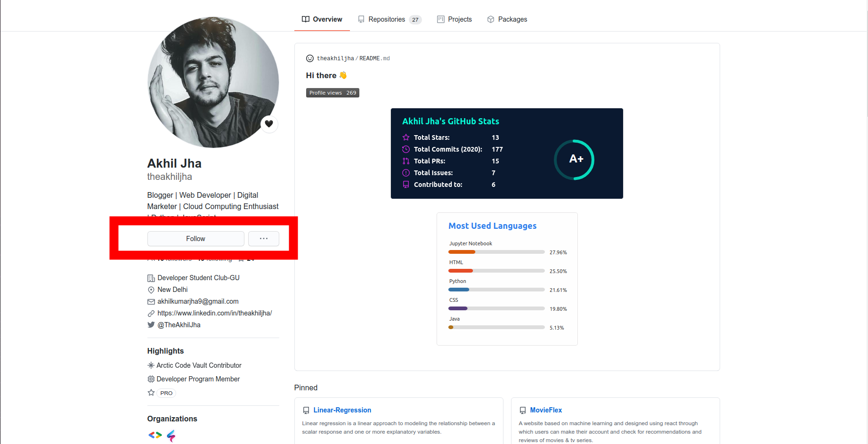
Task: Click the PRO badge label
Action: coord(166,393)
